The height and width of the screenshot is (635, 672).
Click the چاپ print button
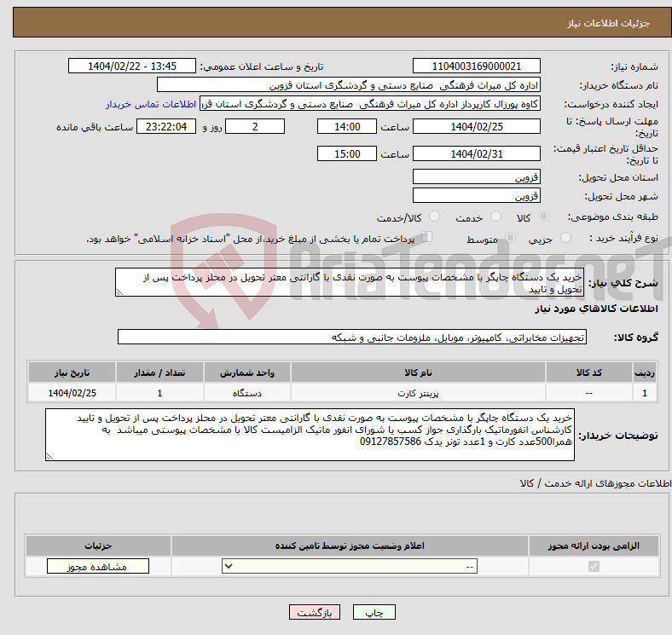[x=374, y=613]
